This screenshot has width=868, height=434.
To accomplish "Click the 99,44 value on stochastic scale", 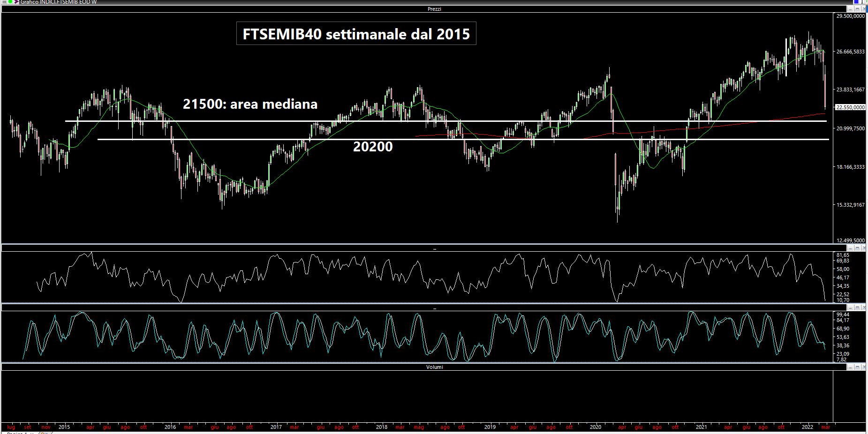I will tap(843, 314).
